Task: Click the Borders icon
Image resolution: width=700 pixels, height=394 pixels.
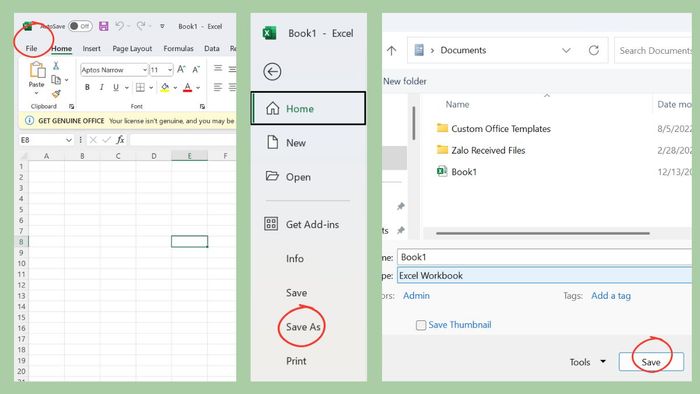Action: click(140, 87)
